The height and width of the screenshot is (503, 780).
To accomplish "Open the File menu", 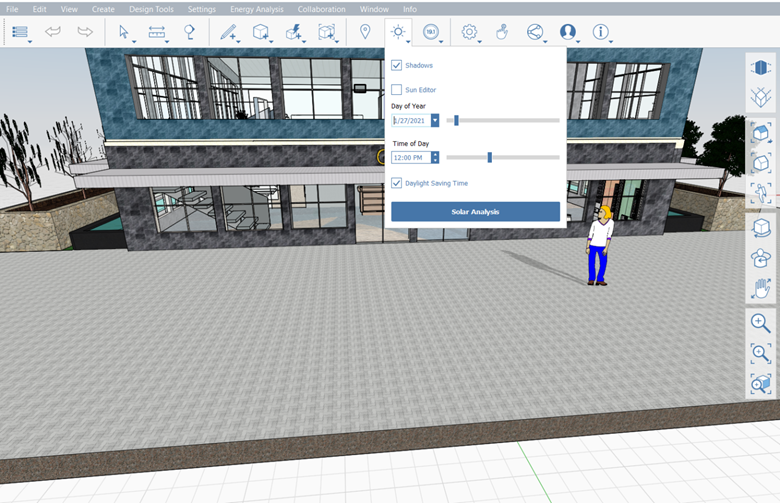I will (12, 9).
